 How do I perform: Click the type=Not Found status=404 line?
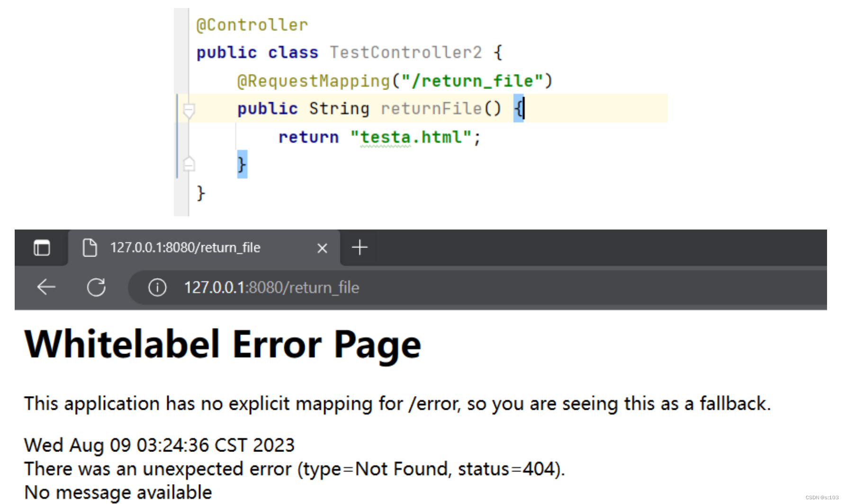(295, 469)
